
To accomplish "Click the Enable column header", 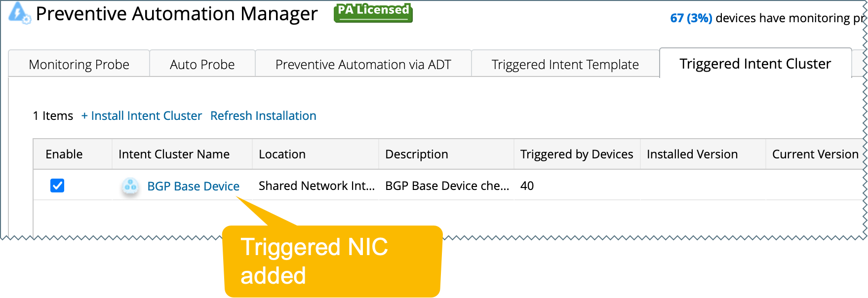I will tap(64, 154).
